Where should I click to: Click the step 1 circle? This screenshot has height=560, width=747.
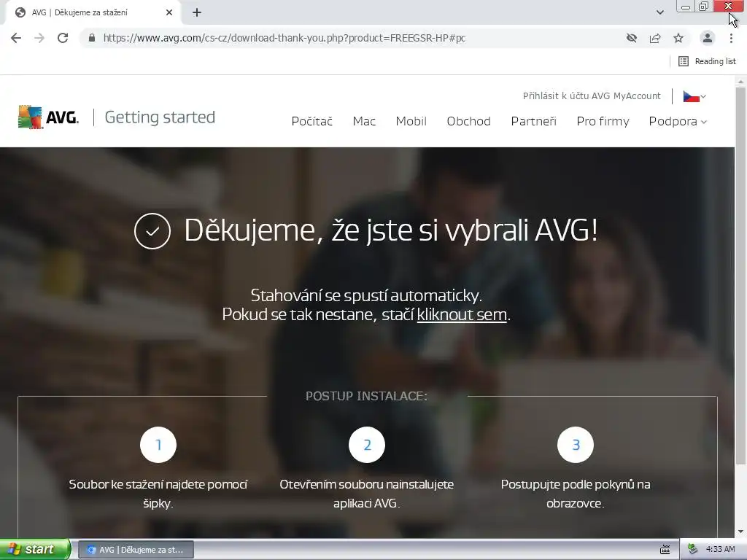pyautogui.click(x=158, y=445)
